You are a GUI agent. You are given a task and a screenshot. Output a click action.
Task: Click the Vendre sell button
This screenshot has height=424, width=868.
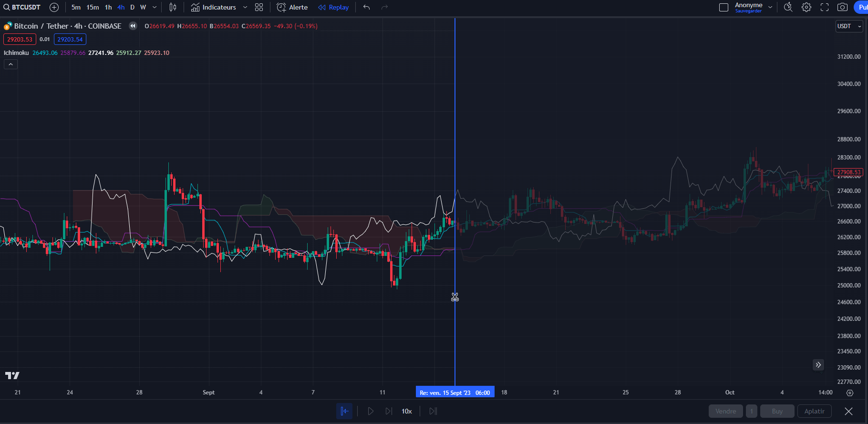(726, 411)
